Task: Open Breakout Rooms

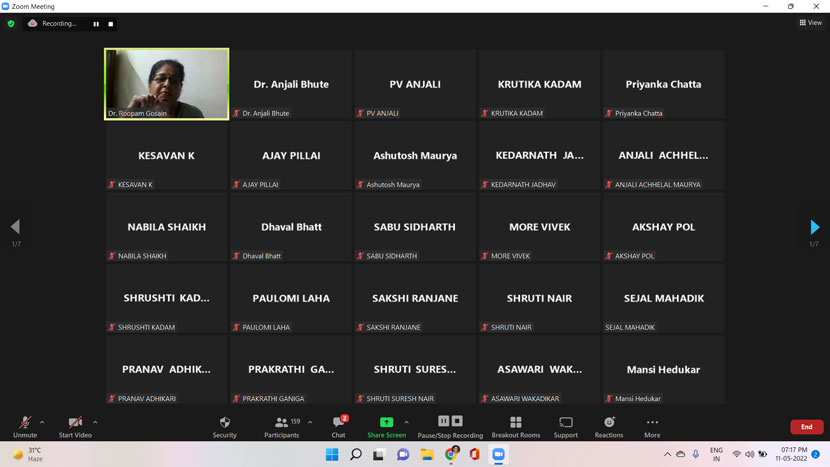Action: point(515,423)
